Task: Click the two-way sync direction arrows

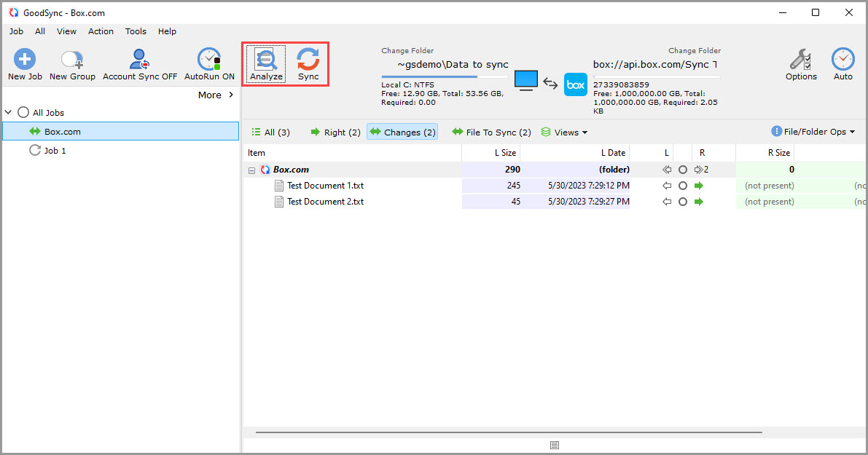Action: click(x=550, y=83)
